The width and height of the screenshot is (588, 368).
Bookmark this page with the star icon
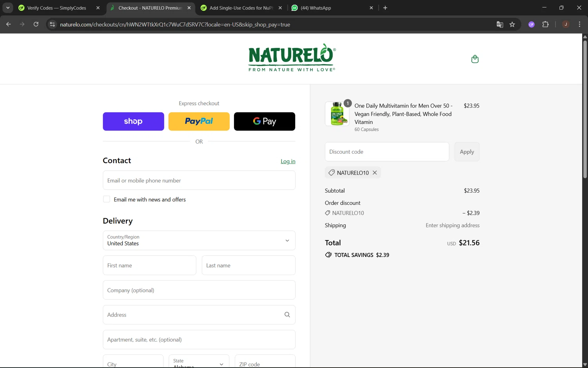(x=512, y=24)
